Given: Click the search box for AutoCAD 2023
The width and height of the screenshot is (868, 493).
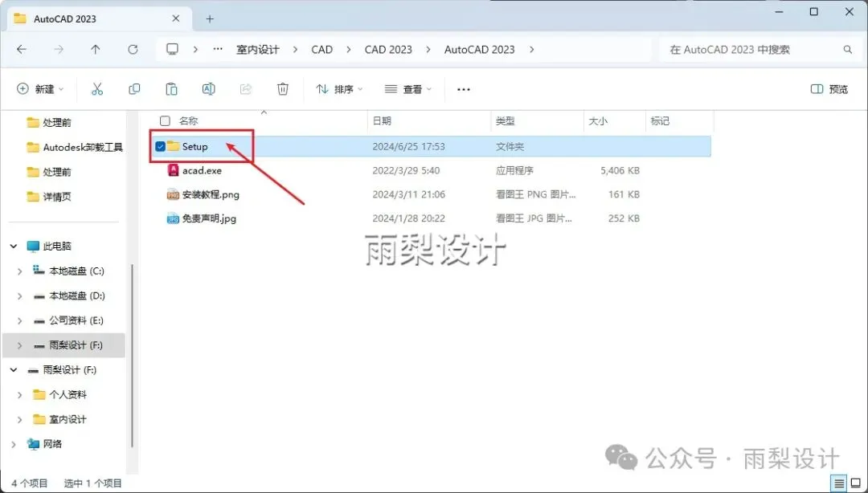Looking at the screenshot, I should 759,49.
